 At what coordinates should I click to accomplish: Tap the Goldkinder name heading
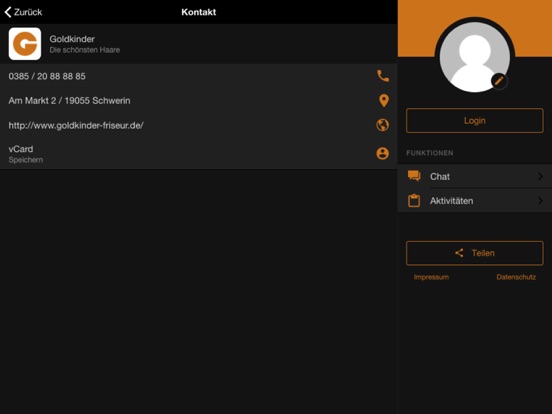[72, 39]
